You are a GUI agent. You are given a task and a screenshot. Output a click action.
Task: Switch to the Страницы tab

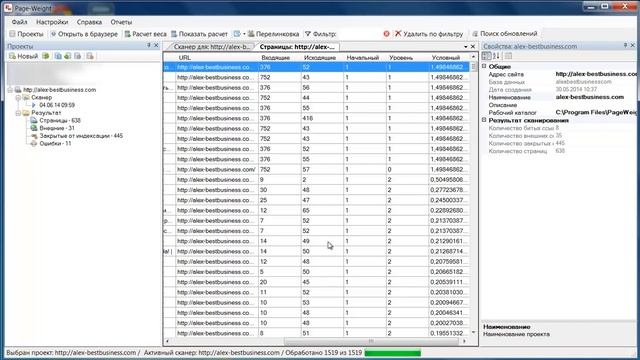[x=297, y=47]
